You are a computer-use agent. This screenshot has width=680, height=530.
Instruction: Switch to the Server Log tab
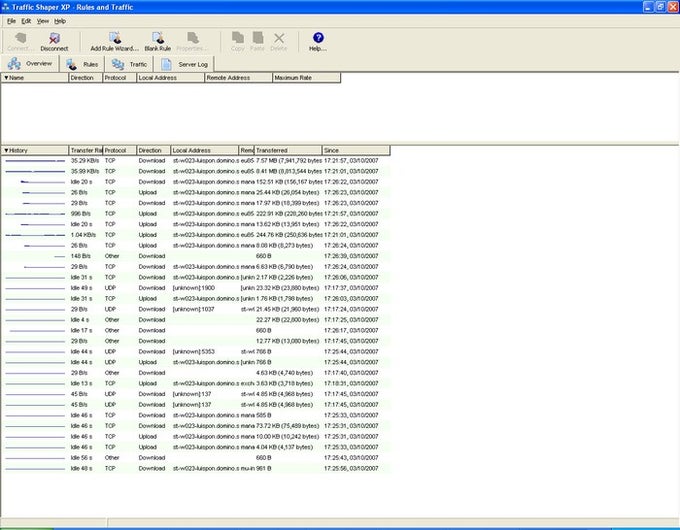(184, 64)
